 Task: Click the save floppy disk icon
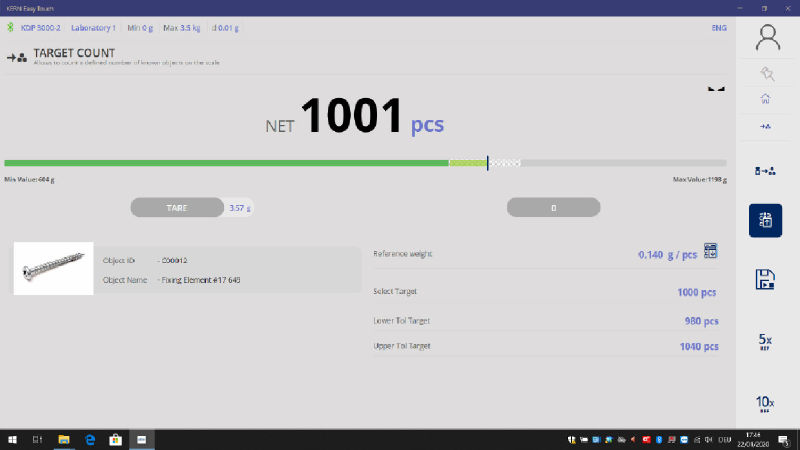pos(766,280)
